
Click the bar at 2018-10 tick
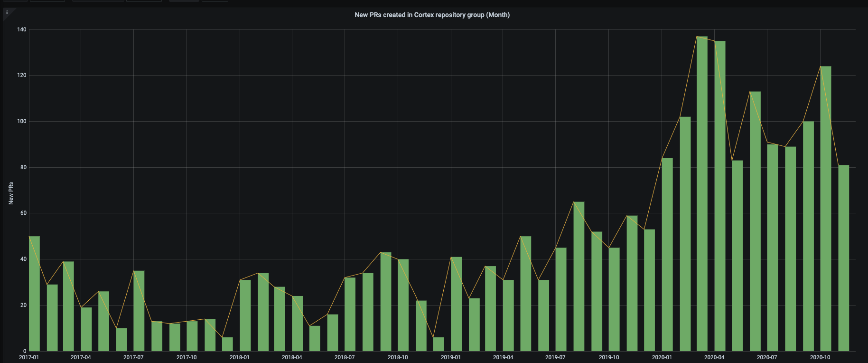click(403, 305)
